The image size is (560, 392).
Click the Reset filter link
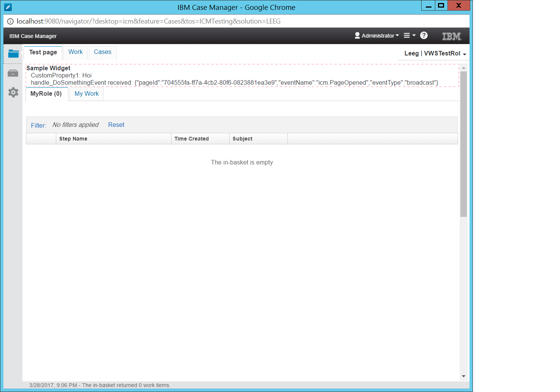click(x=116, y=125)
